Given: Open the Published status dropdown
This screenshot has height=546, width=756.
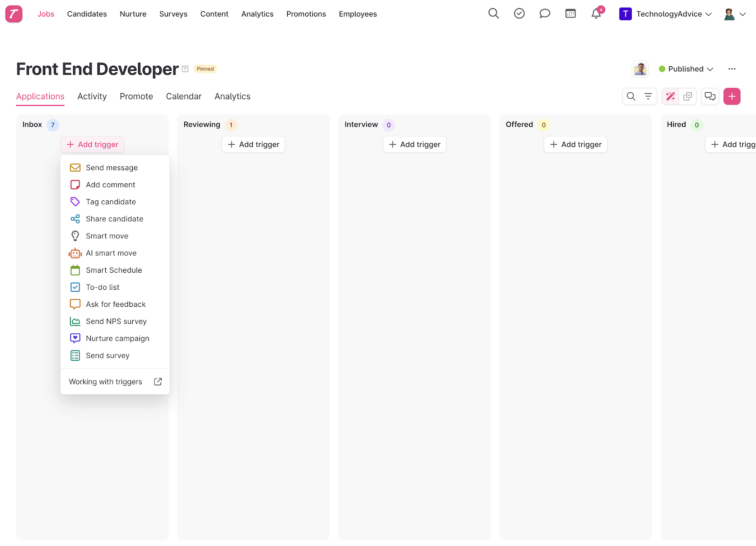Looking at the screenshot, I should coord(686,69).
